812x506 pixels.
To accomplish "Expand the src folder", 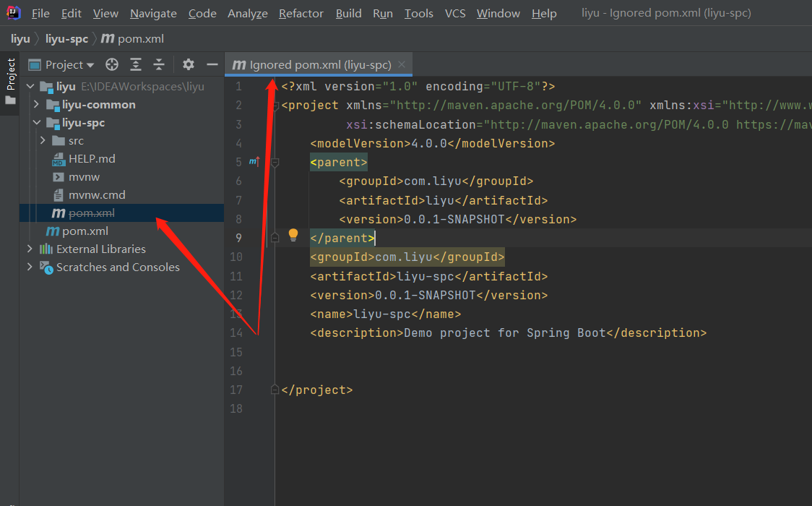I will [x=43, y=141].
